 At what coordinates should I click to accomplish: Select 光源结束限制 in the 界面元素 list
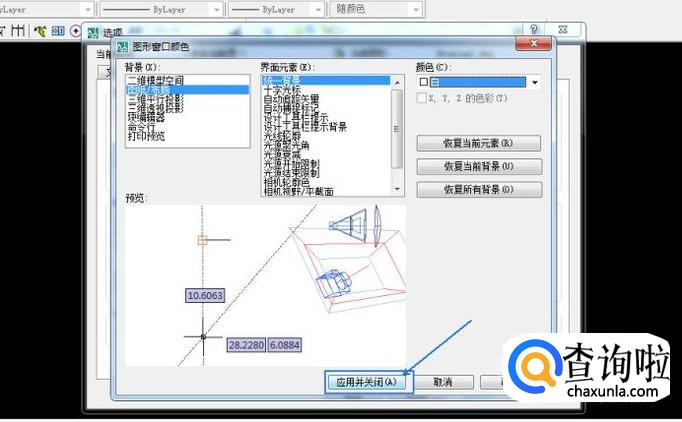tap(326, 173)
